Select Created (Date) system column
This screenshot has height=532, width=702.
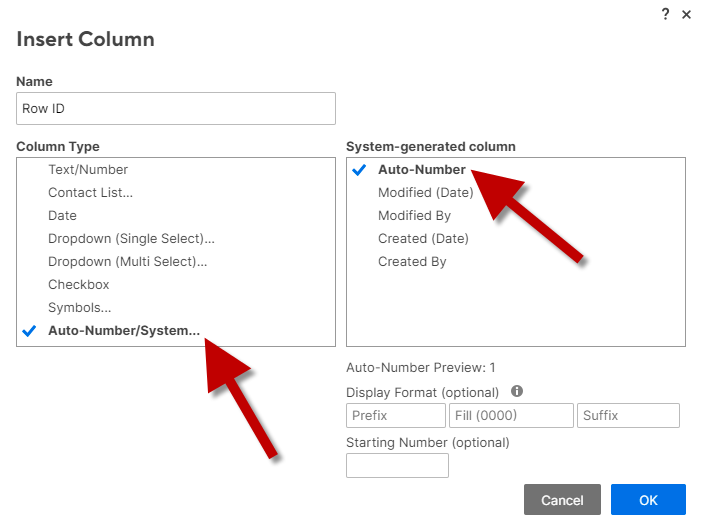424,239
